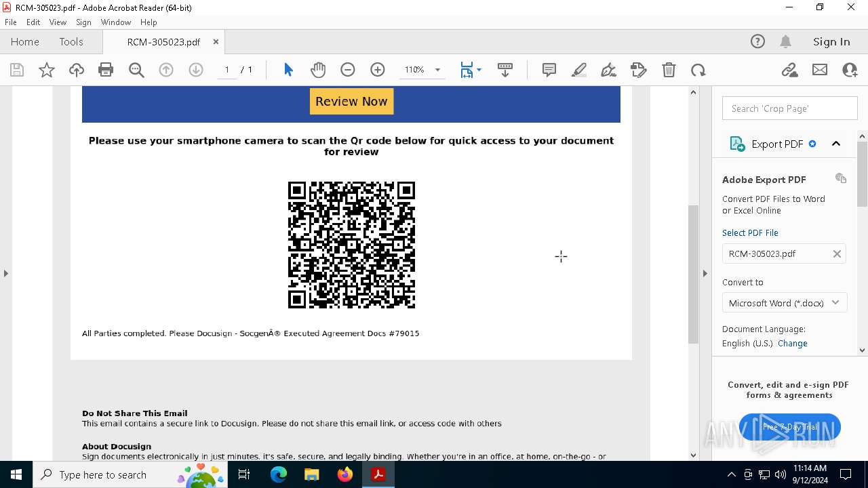Upload file to cloud icon
The height and width of the screenshot is (488, 868).
pos(77,70)
